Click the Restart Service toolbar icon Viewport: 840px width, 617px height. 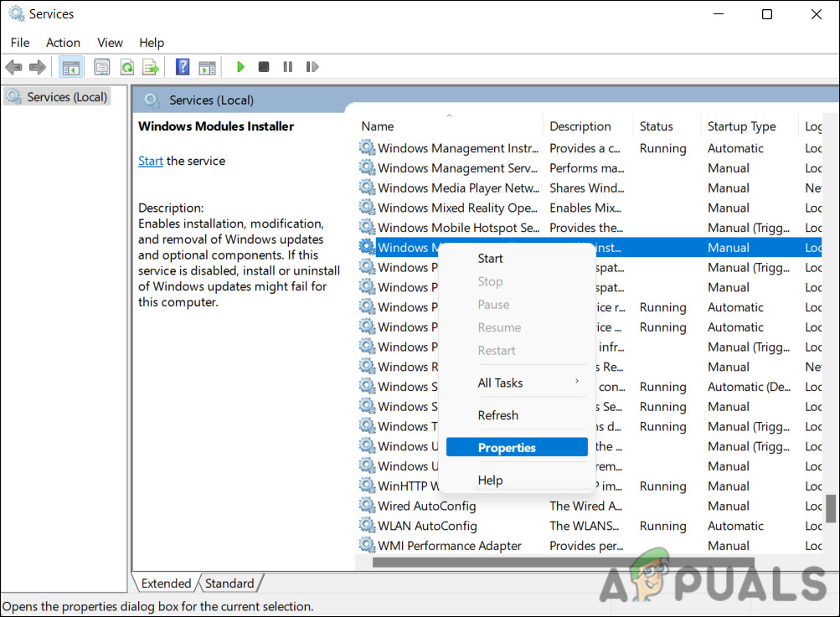(x=312, y=67)
